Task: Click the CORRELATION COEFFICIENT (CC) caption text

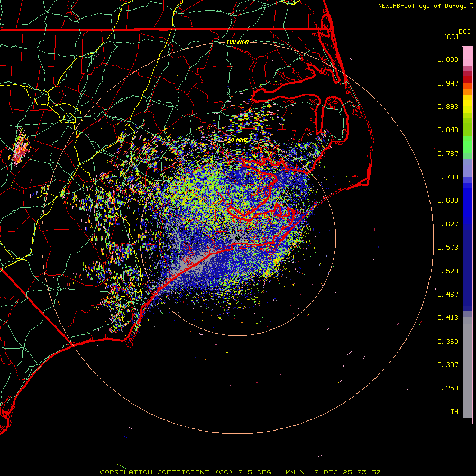Action: [x=168, y=472]
